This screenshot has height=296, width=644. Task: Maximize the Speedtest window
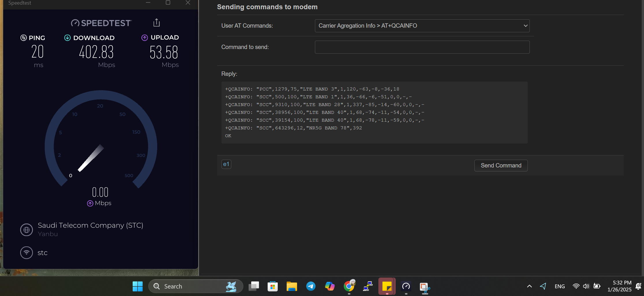pos(168,3)
